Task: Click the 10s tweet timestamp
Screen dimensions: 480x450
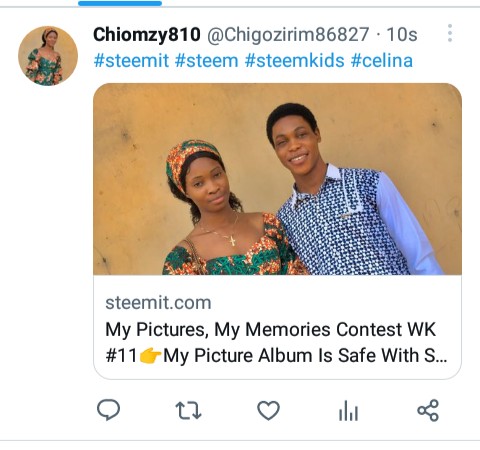Action: 402,34
